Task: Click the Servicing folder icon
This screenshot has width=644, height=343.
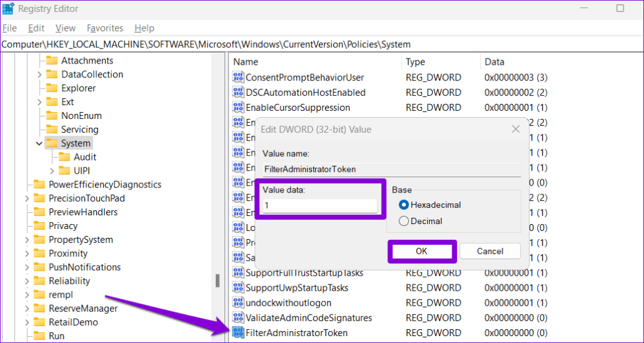Action: point(52,130)
